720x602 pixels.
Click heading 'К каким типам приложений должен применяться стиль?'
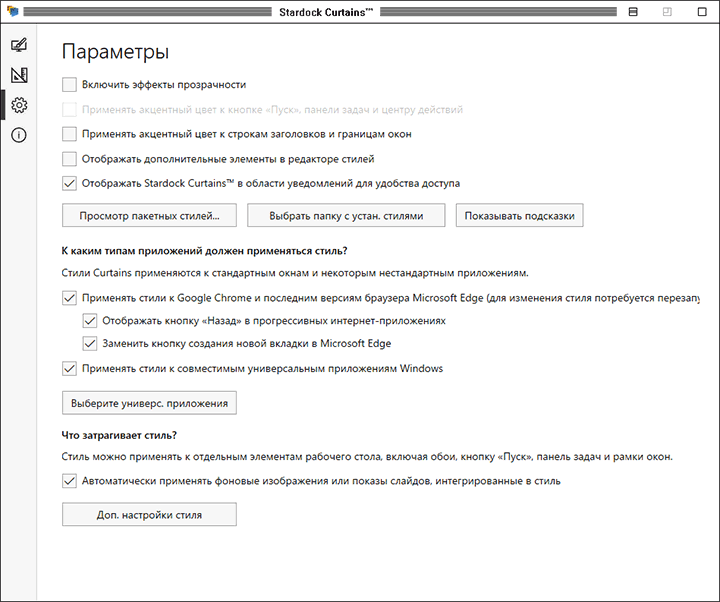click(x=204, y=251)
